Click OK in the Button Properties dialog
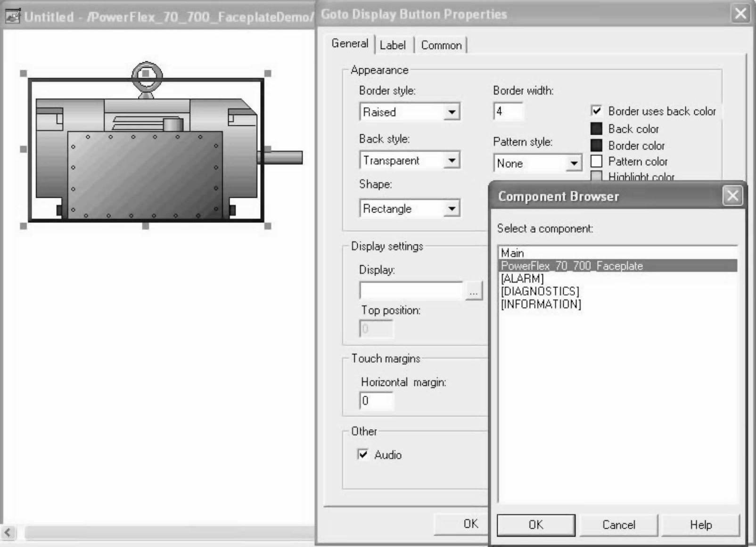The width and height of the screenshot is (756, 547). pos(461,524)
